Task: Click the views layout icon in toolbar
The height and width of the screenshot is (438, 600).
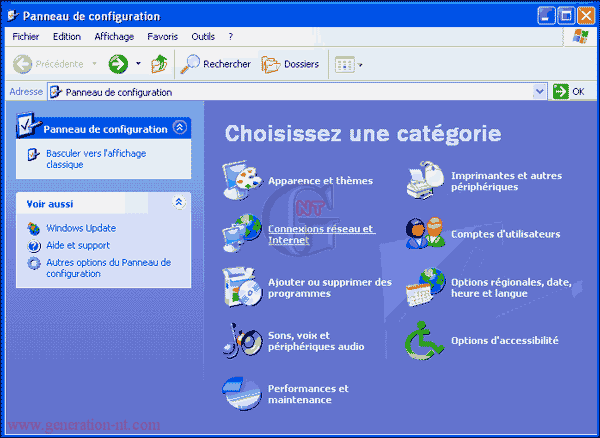Action: pyautogui.click(x=345, y=65)
